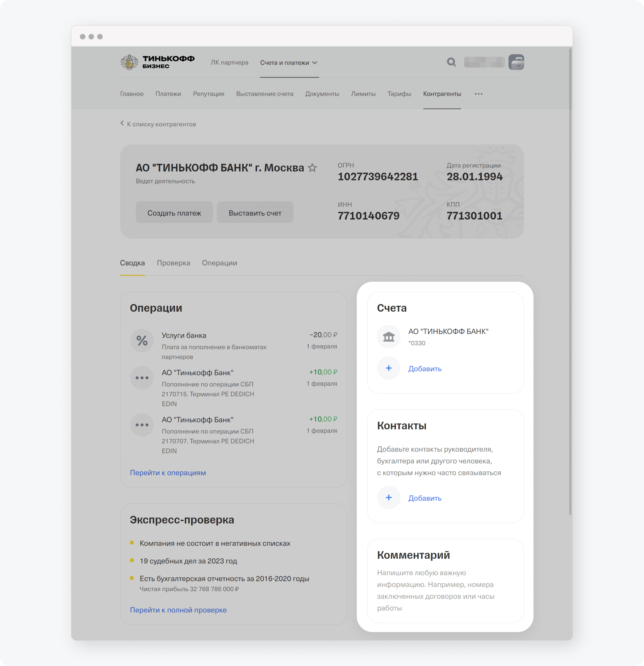Viewport: 644px width, 666px height.
Task: Open the Документы section
Action: pyautogui.click(x=322, y=94)
